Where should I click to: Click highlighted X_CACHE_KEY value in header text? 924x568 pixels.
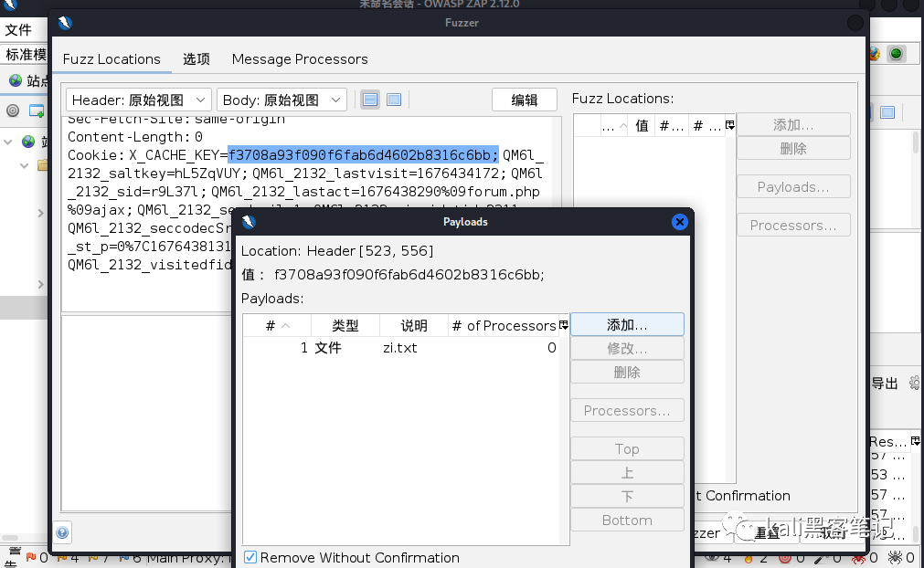click(x=363, y=155)
